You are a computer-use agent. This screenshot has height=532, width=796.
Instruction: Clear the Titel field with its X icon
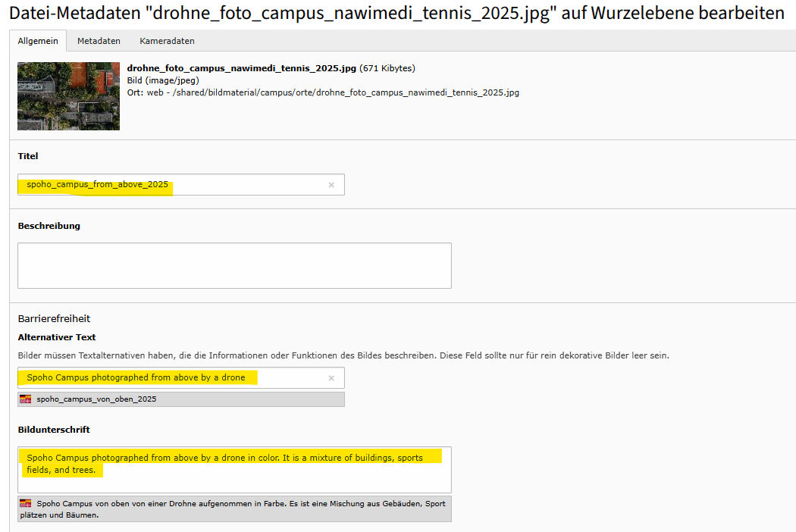[x=331, y=185]
